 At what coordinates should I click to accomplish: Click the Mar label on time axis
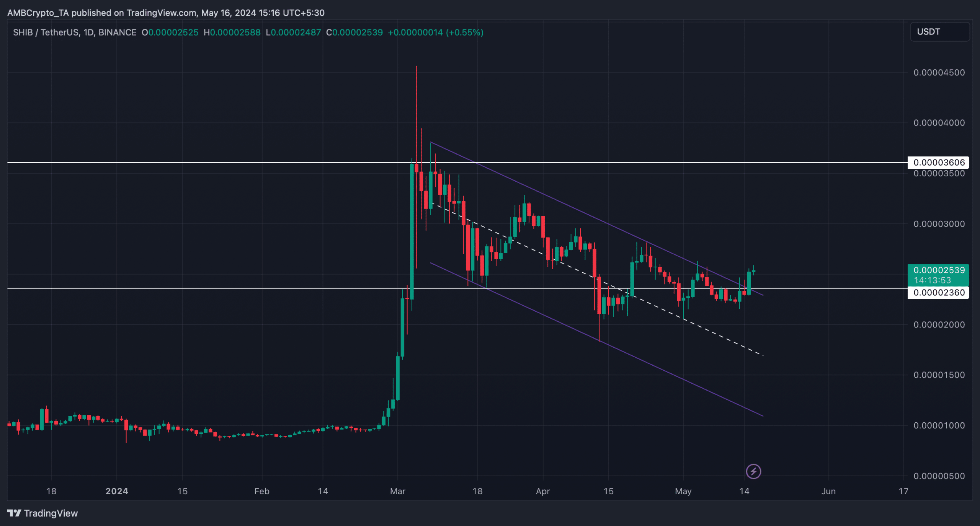398,491
